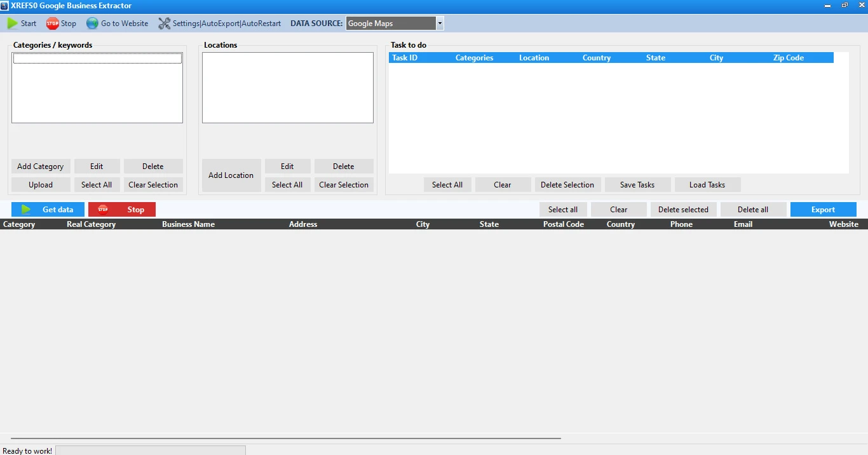Open Go to Website globe icon
This screenshot has width=868, height=455.
click(x=92, y=24)
